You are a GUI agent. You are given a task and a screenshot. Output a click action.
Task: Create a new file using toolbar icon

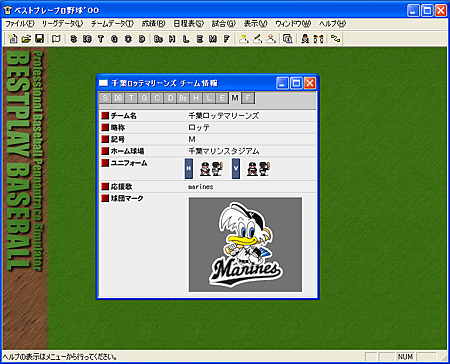click(13, 39)
